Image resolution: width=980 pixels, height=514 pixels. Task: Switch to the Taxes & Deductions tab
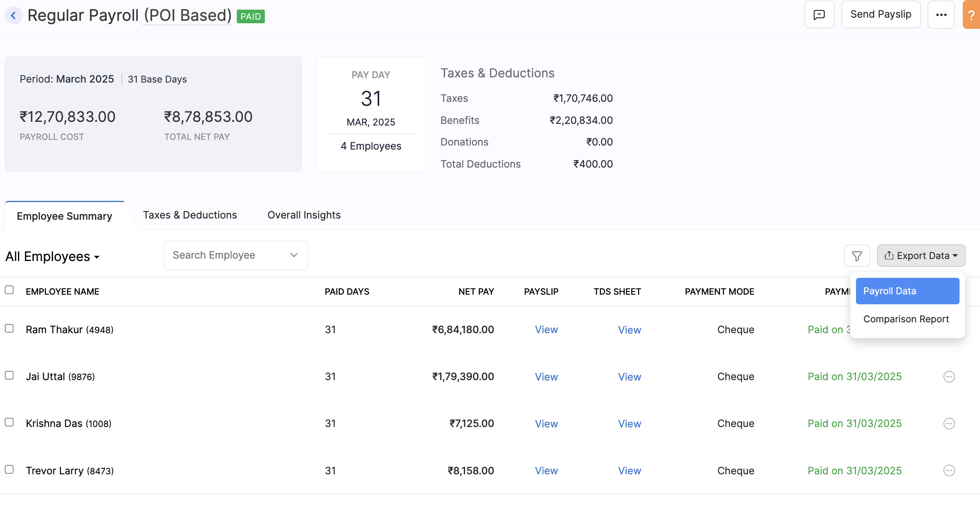190,215
